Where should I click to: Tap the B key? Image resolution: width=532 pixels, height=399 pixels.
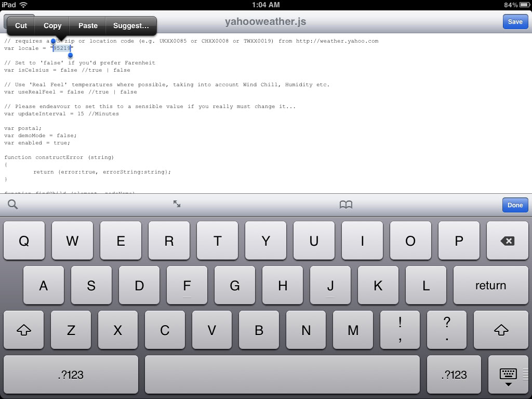coord(259,330)
